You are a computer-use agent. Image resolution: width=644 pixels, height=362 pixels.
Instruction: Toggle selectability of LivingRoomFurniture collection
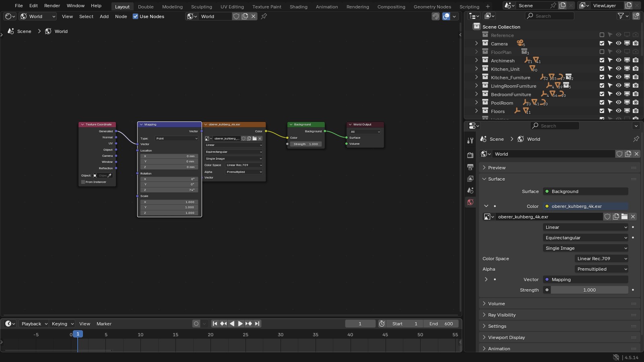610,86
